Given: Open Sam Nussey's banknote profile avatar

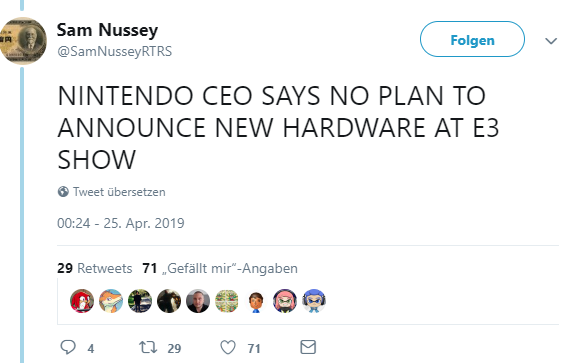Looking at the screenshot, I should [x=23, y=41].
